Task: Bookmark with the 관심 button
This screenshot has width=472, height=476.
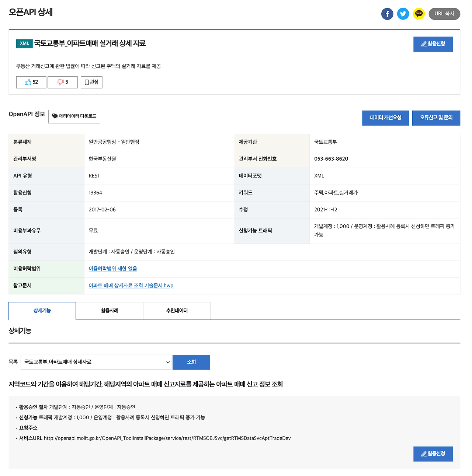Action: tap(91, 82)
